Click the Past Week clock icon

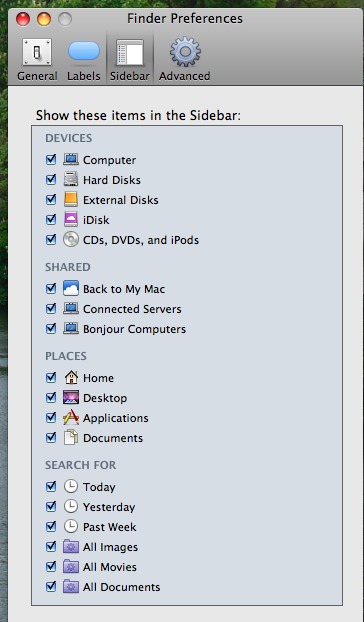click(71, 527)
